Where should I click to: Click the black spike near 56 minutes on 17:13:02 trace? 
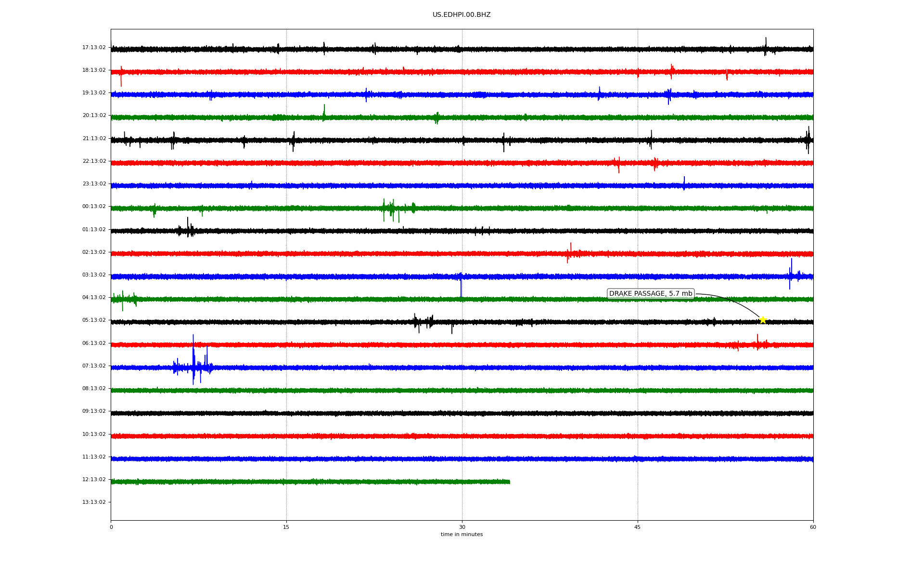[766, 46]
